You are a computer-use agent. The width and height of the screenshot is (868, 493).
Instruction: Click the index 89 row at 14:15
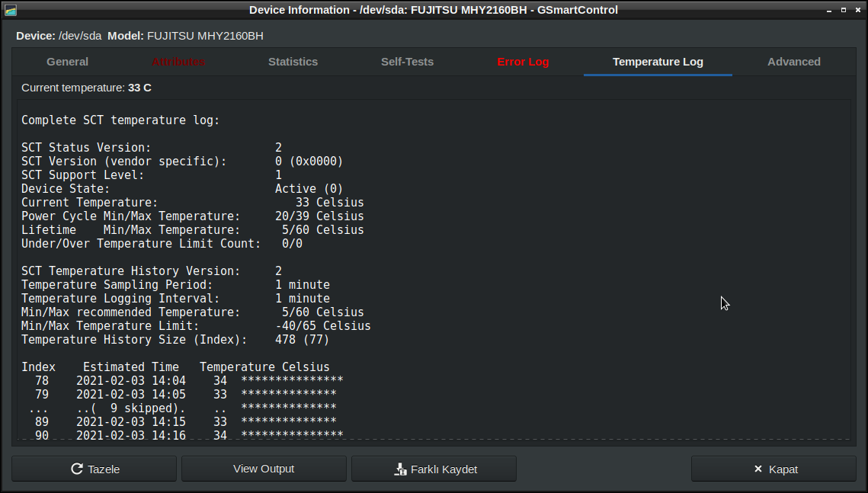click(x=185, y=421)
